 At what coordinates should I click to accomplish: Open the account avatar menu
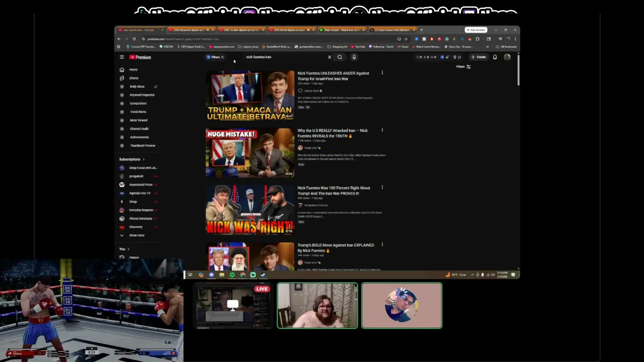click(507, 57)
